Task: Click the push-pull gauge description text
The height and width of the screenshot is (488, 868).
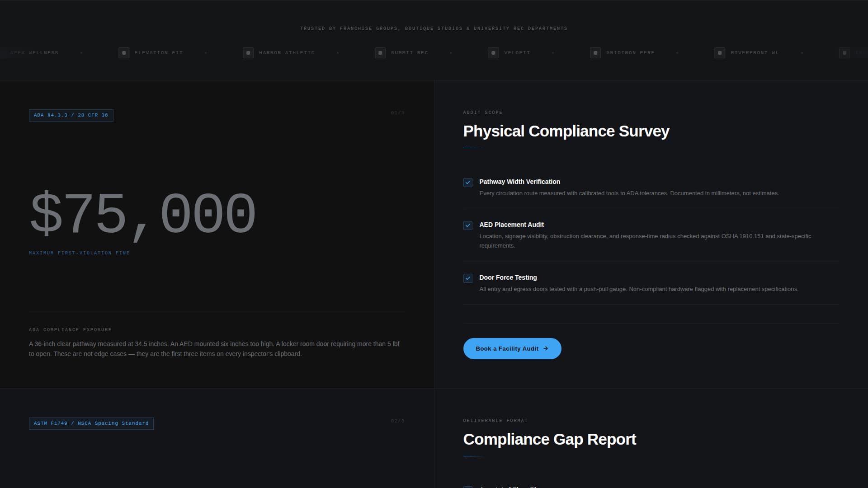Action: tap(639, 289)
